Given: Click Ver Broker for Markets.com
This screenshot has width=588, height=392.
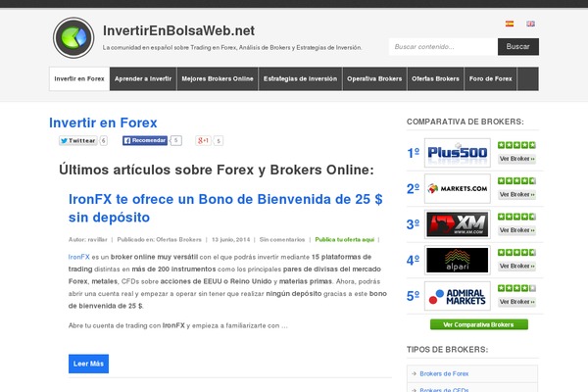Looking at the screenshot, I should (516, 194).
